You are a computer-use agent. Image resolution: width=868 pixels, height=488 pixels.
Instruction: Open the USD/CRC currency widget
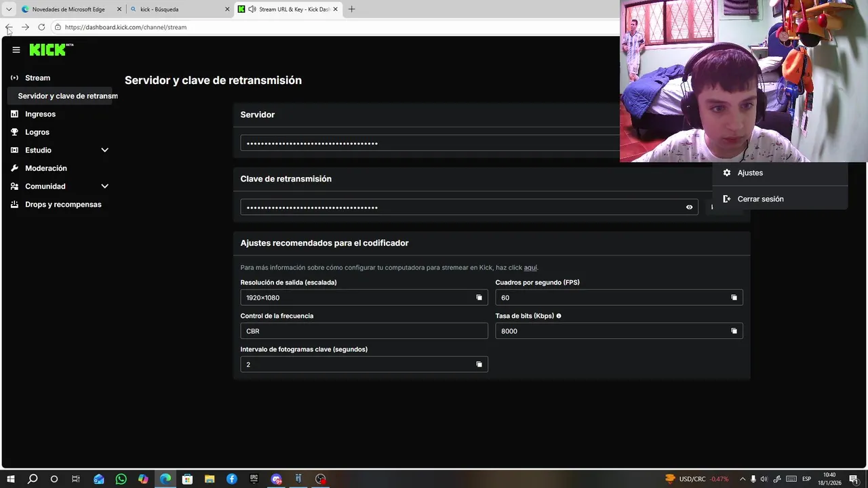[697, 479]
